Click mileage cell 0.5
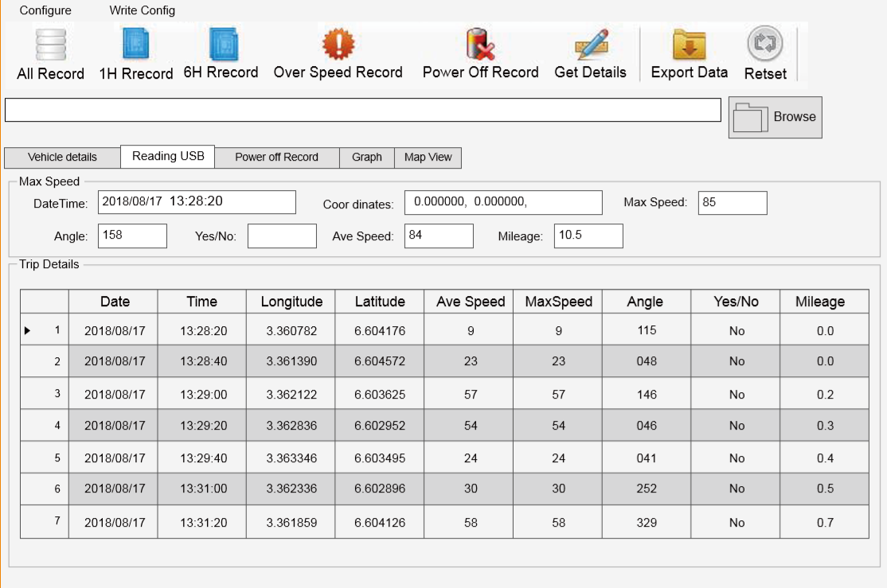This screenshot has height=588, width=887. pyautogui.click(x=825, y=489)
